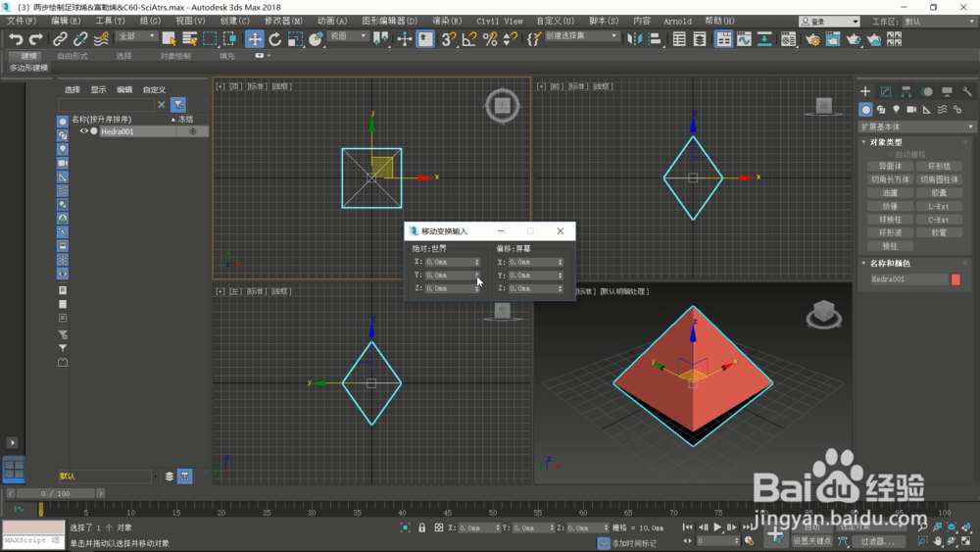The width and height of the screenshot is (980, 552).
Task: Activate the Select and Rotate tool
Action: pyautogui.click(x=275, y=39)
